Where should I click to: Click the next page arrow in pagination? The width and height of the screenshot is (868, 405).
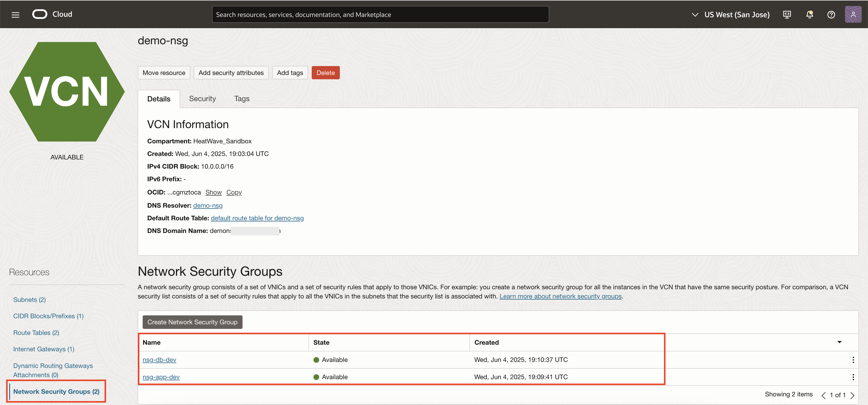852,395
